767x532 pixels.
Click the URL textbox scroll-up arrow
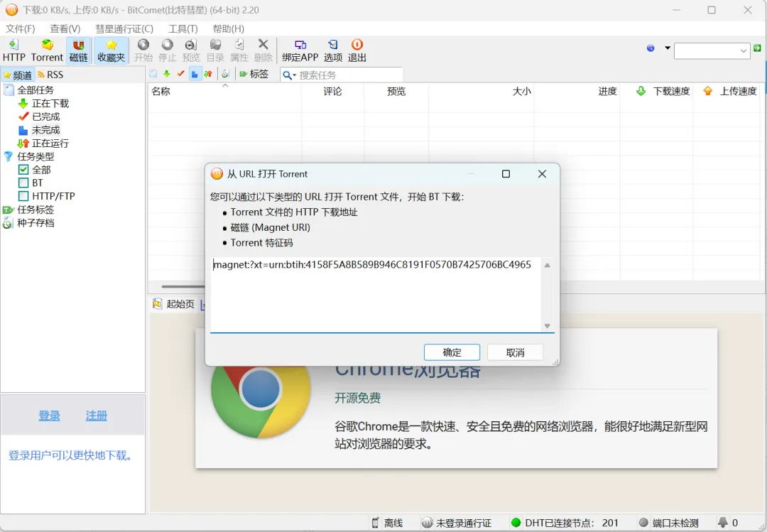(x=548, y=265)
